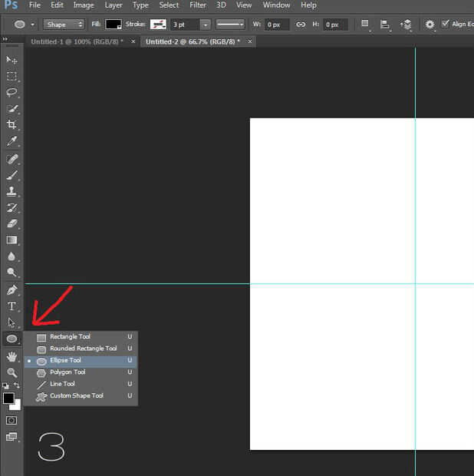Select the Horizontal Type tool
Screen dimensions: 474x476
[12, 306]
